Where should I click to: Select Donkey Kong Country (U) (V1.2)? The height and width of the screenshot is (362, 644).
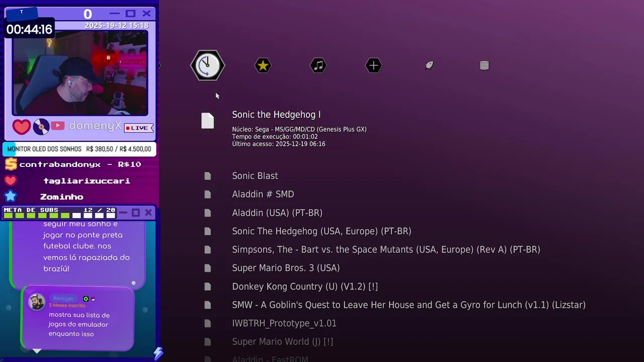305,287
